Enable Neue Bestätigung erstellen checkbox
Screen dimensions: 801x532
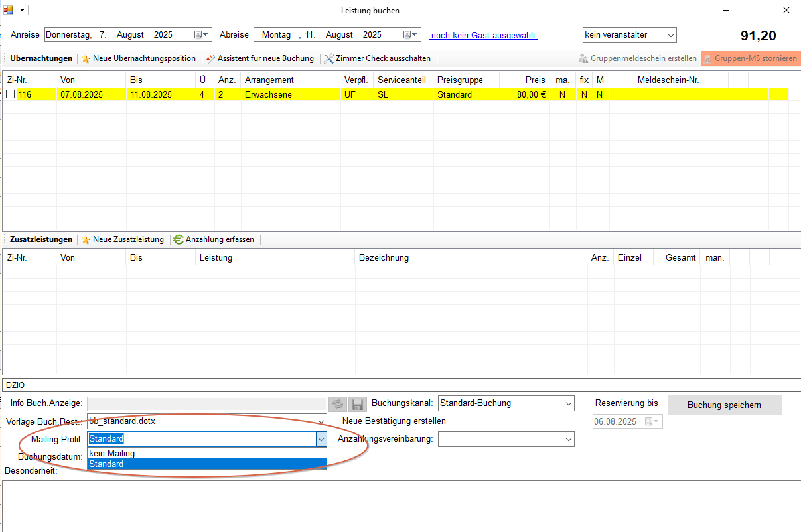[x=334, y=421]
